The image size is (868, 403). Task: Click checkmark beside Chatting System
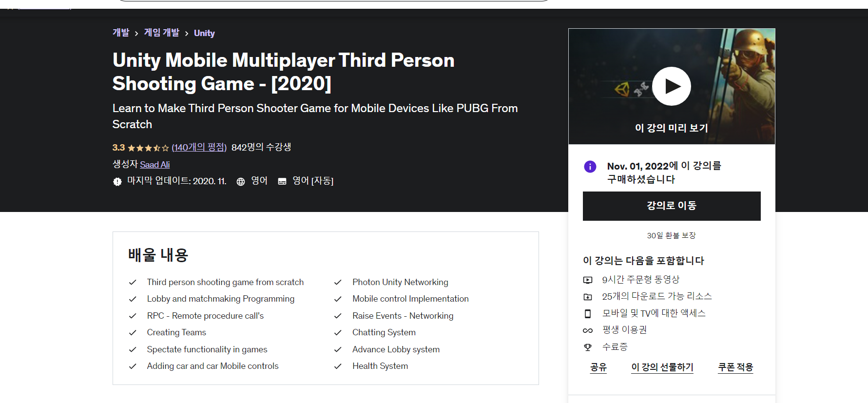[338, 333]
